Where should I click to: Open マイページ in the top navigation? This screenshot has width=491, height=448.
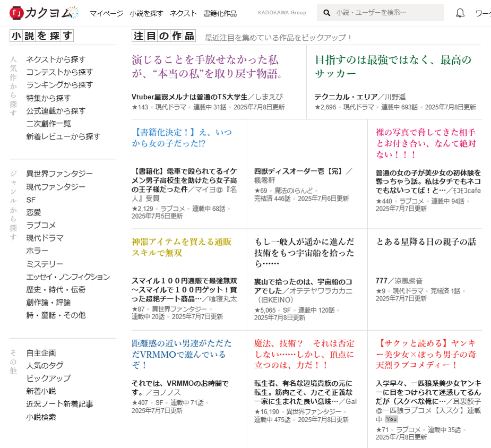coord(106,13)
